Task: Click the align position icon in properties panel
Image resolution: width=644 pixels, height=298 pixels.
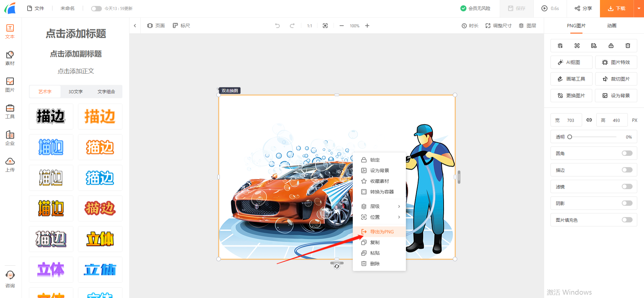Action: pos(577,46)
